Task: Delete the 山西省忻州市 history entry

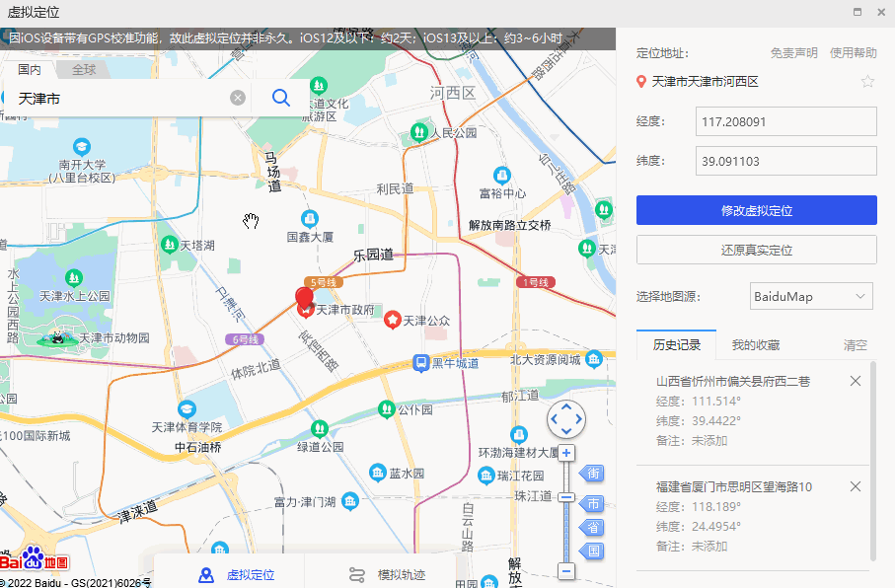Action: [856, 381]
